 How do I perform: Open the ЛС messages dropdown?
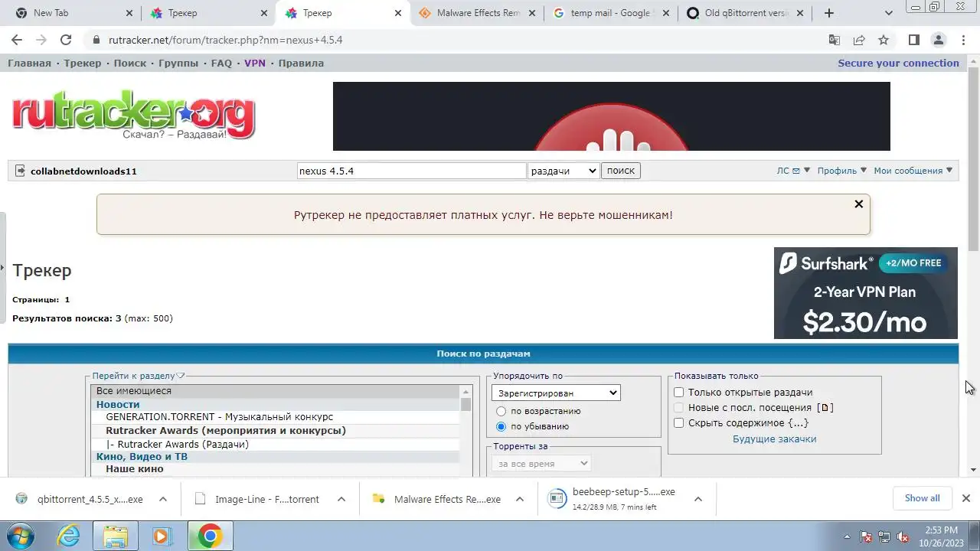tap(793, 171)
